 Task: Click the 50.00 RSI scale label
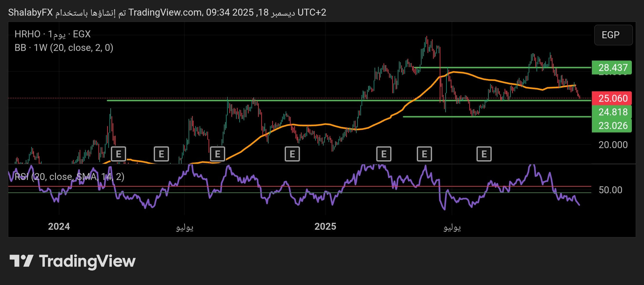610,190
